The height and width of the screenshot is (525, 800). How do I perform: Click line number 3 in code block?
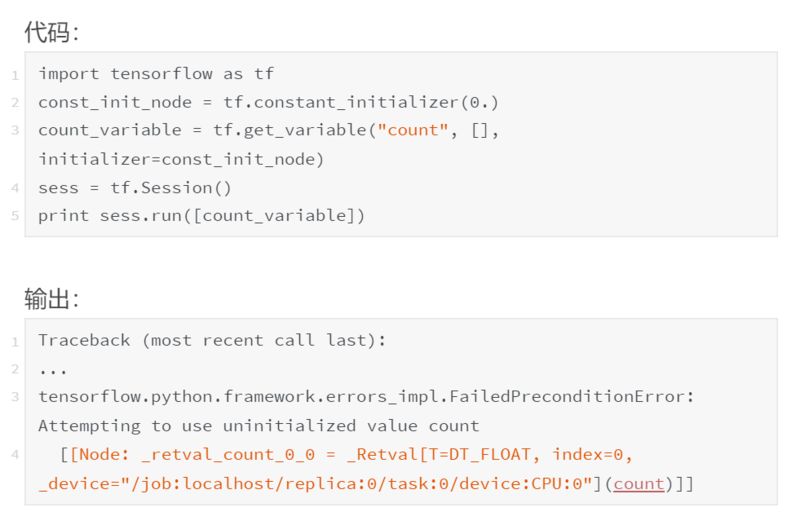[15, 130]
